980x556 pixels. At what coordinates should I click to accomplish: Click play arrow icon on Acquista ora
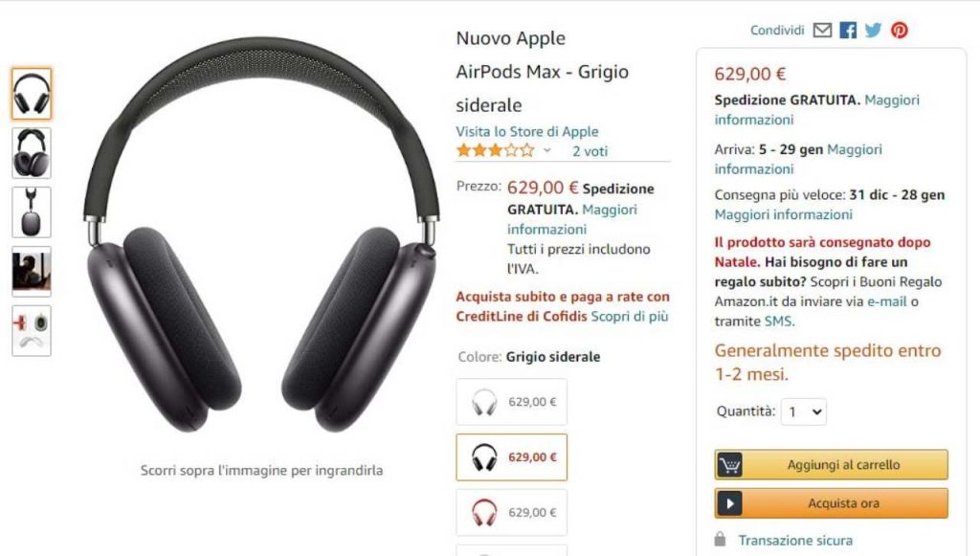[x=729, y=503]
